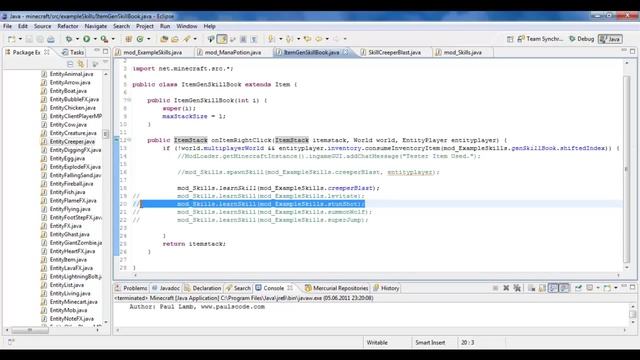Viewport: 640px width, 360px height.
Task: Select the Java perspective button
Action: (x=610, y=39)
